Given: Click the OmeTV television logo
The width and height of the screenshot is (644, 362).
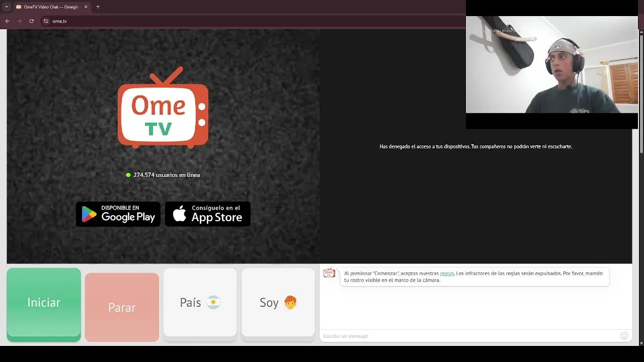Looking at the screenshot, I should click(x=163, y=108).
